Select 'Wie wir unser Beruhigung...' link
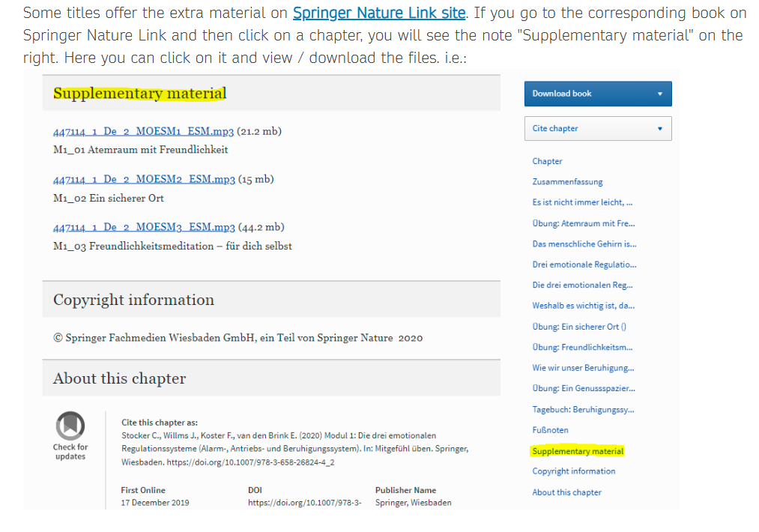Image resolution: width=759 pixels, height=532 pixels. [x=583, y=368]
